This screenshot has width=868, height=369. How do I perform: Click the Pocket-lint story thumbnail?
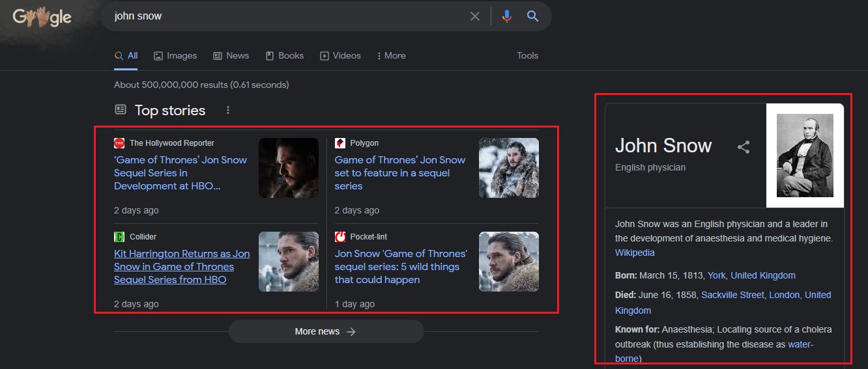509,262
